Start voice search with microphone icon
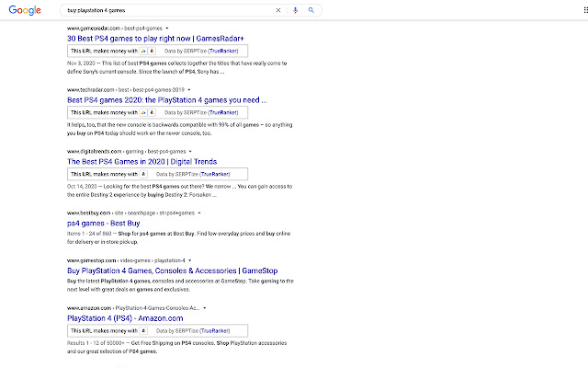 point(296,10)
